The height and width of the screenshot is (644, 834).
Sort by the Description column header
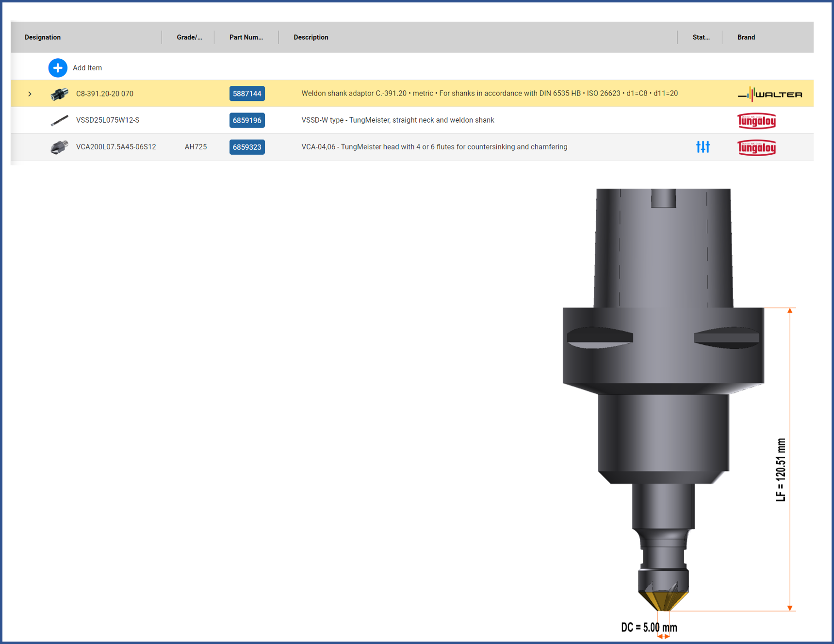tap(311, 37)
